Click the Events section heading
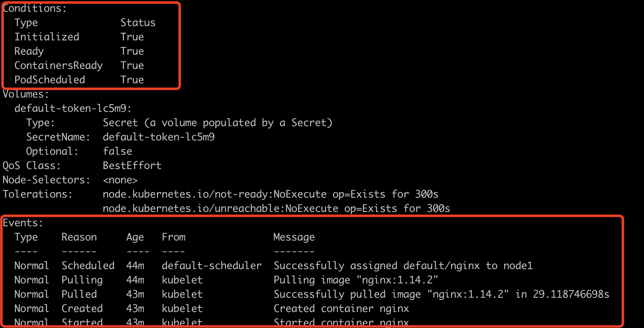This screenshot has height=328, width=644. pyautogui.click(x=23, y=223)
